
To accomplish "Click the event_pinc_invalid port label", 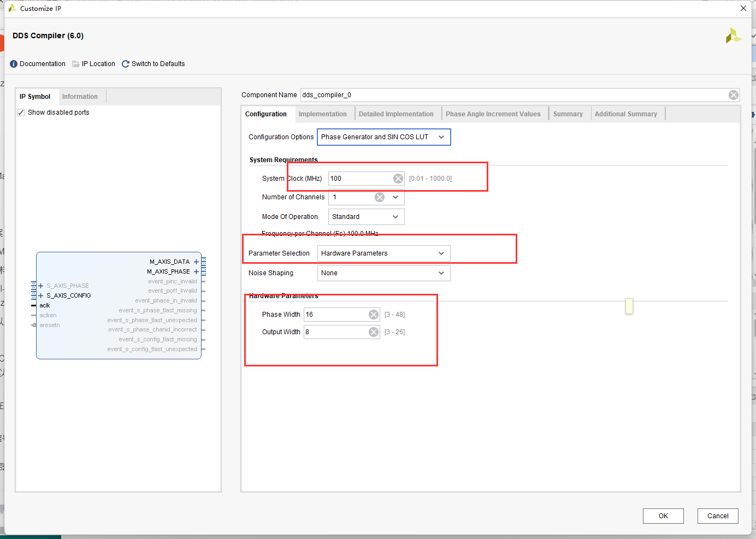I will (x=173, y=282).
